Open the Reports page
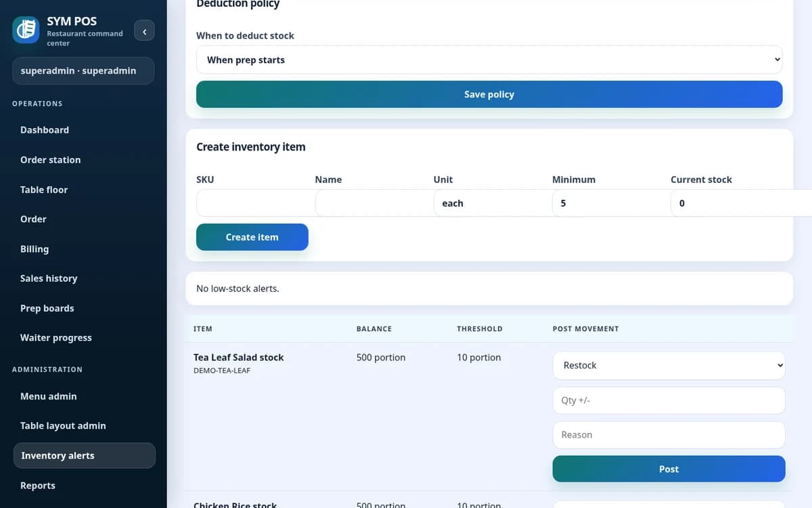This screenshot has height=508, width=812. [38, 486]
